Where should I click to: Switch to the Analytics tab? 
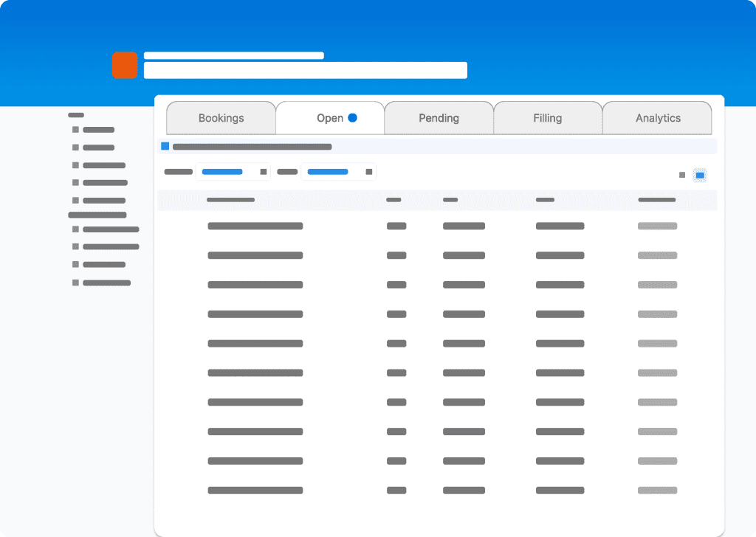658,118
